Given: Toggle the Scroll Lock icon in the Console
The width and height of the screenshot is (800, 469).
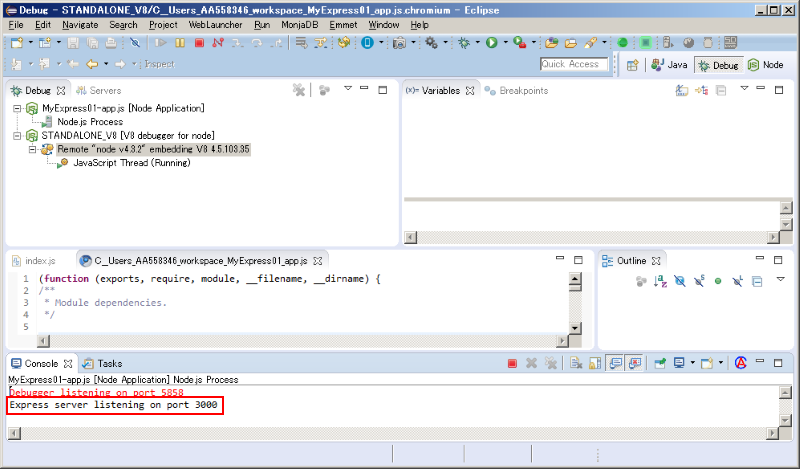Looking at the screenshot, I should [595, 363].
